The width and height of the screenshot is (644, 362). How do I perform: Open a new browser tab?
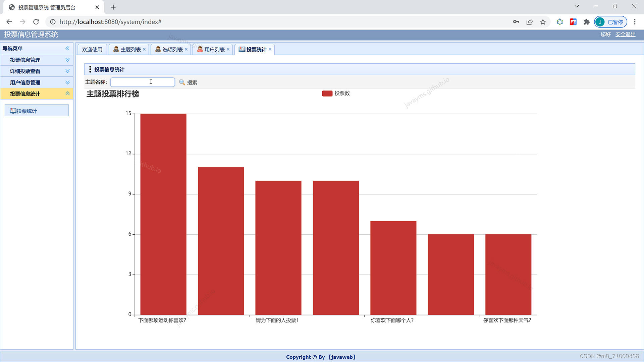coord(113,7)
